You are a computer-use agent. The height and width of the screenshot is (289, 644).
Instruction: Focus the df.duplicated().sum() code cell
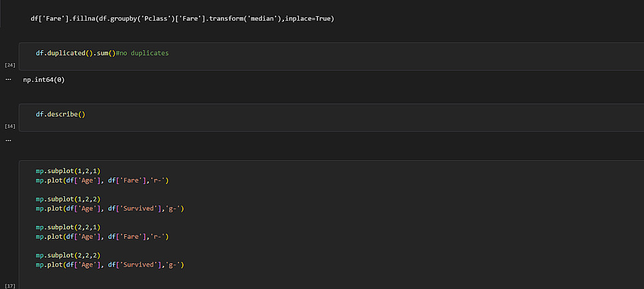[x=322, y=57]
